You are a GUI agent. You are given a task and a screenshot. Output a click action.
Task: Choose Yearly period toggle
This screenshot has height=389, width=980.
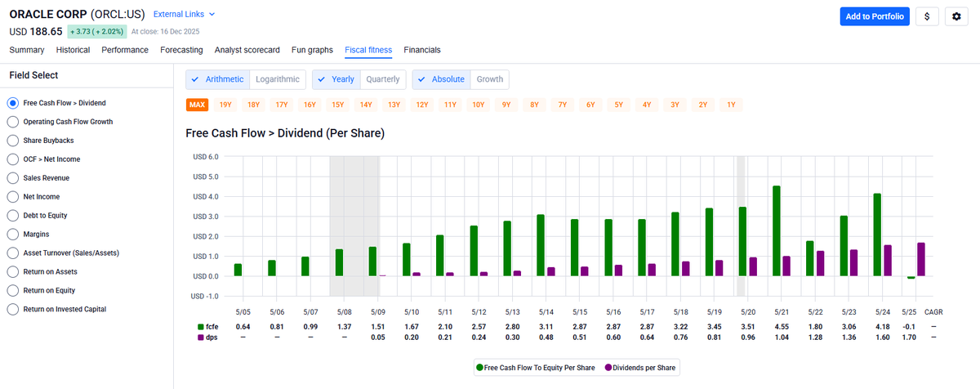pos(336,79)
